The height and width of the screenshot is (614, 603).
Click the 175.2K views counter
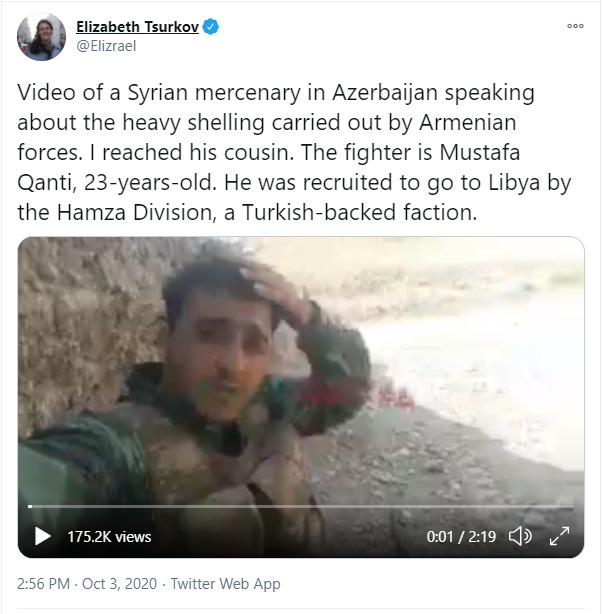109,536
